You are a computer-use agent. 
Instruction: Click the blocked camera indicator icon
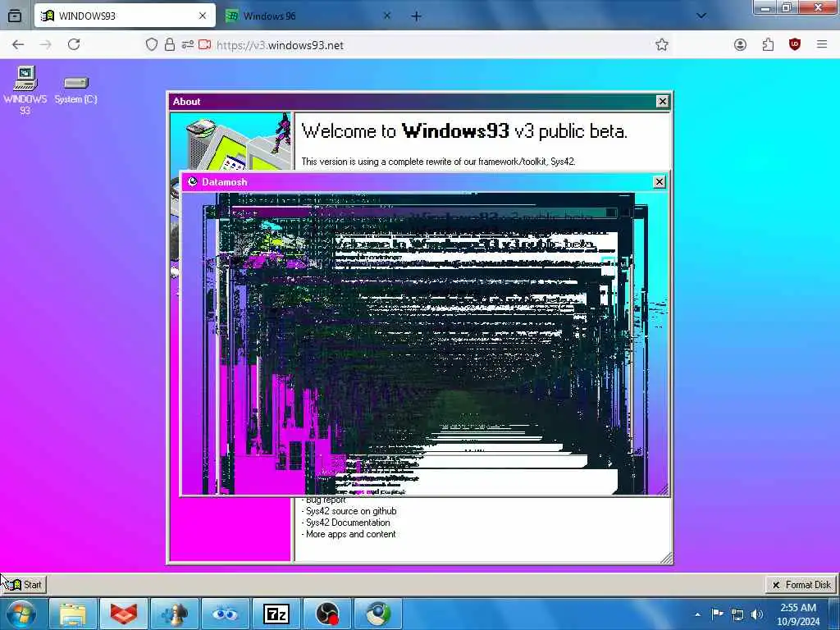204,45
